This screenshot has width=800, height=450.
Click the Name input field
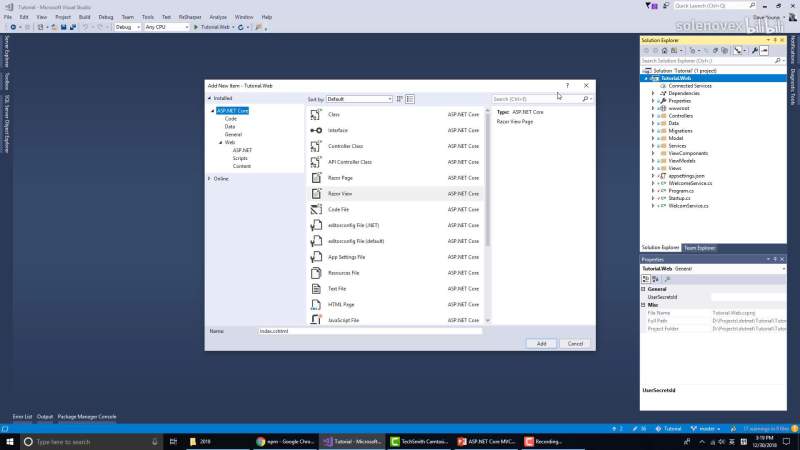369,331
